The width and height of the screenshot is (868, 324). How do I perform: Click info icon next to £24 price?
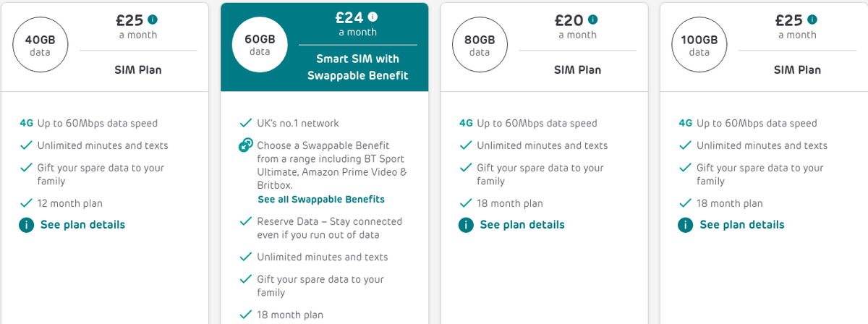click(373, 17)
